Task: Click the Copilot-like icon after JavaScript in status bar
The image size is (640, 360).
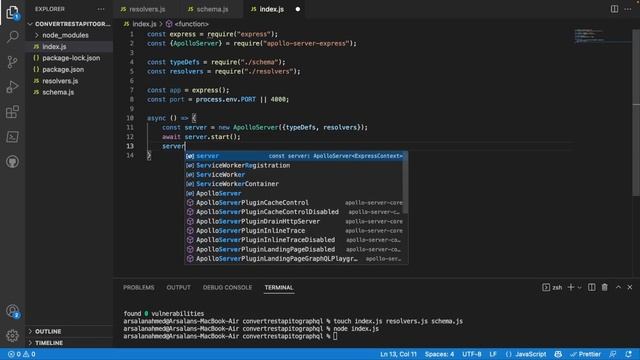Action: pyautogui.click(x=558, y=354)
